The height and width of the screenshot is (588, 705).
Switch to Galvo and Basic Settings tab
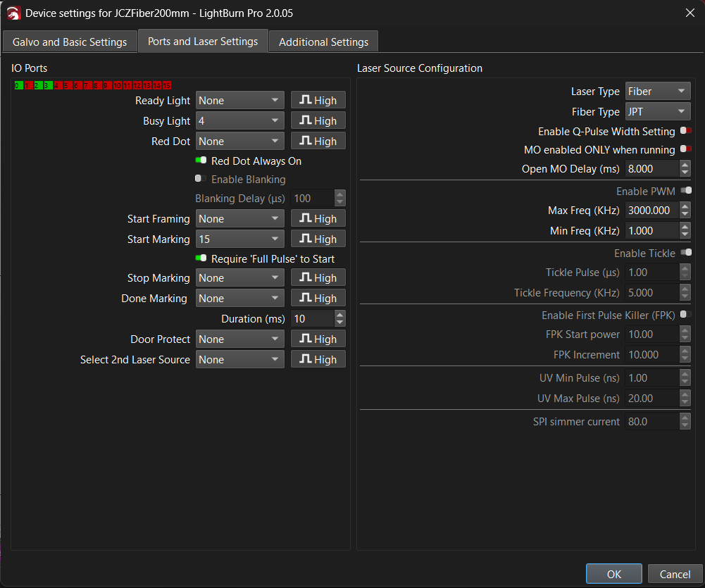[70, 42]
